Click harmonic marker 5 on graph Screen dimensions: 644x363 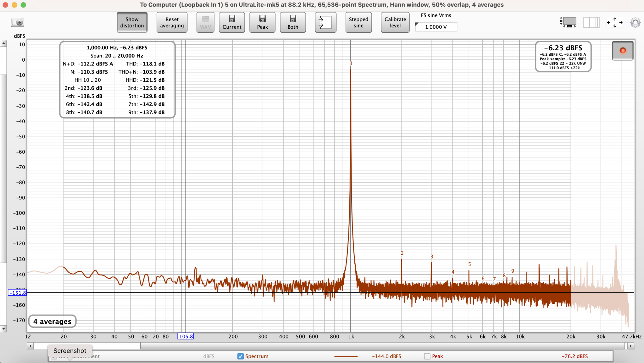coord(469,264)
